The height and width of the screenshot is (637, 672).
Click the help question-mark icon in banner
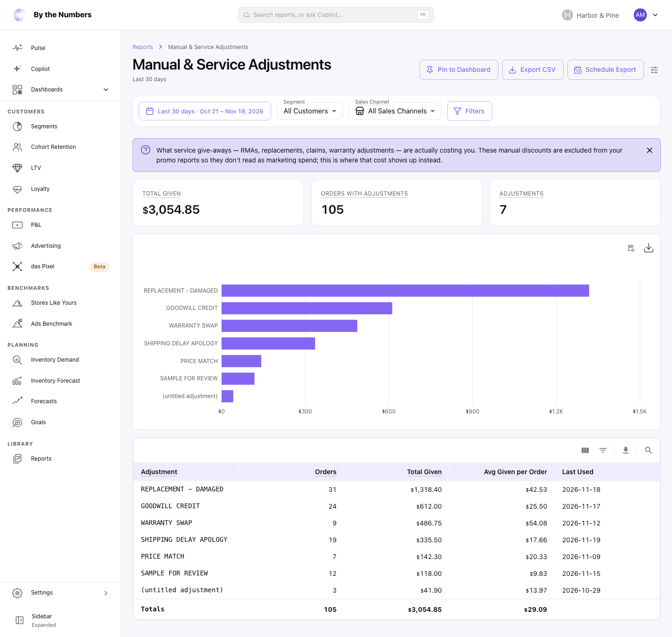(146, 150)
